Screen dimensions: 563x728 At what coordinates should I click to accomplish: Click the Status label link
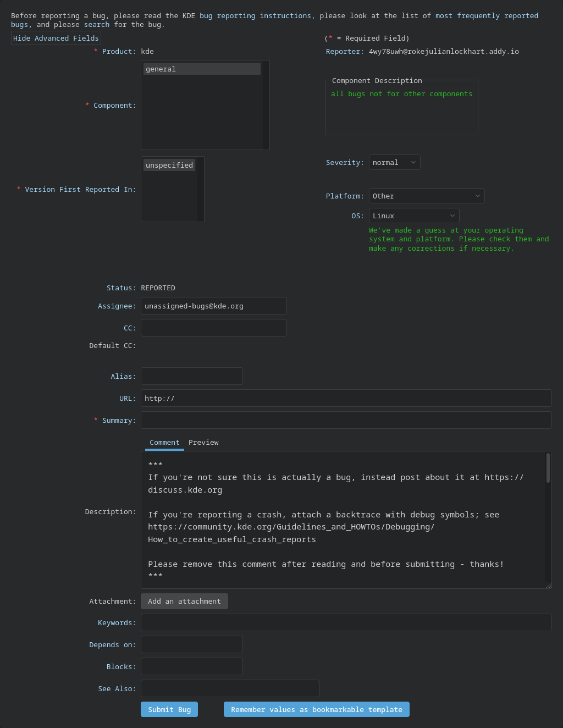click(x=120, y=288)
